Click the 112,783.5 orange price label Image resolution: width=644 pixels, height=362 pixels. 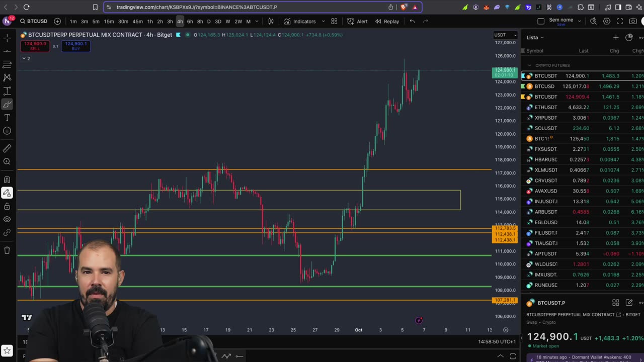coord(505,228)
